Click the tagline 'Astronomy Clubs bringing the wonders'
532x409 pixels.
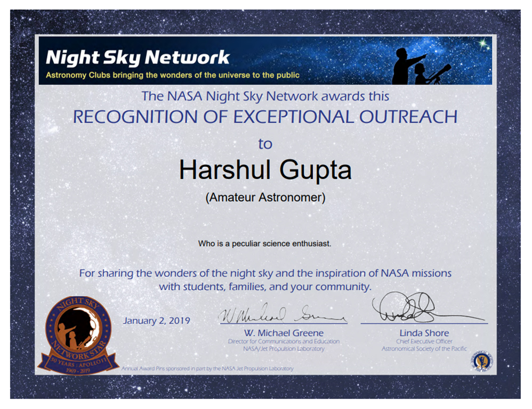tap(173, 75)
